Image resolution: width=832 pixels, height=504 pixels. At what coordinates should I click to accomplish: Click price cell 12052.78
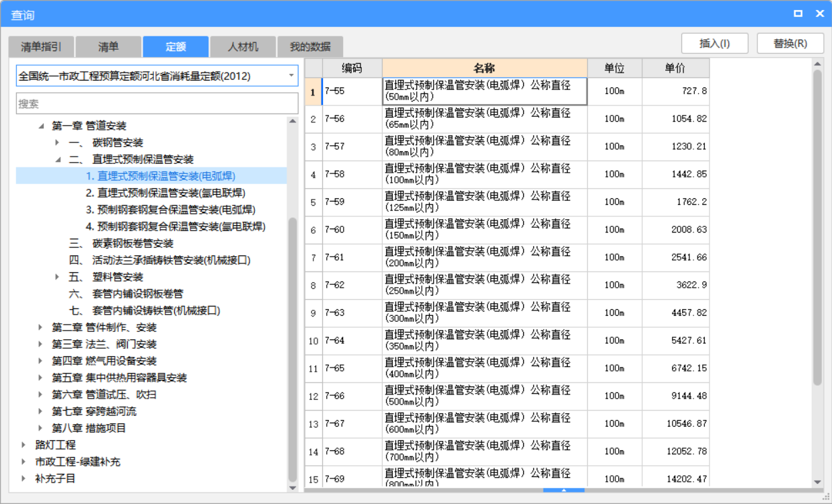pos(676,452)
